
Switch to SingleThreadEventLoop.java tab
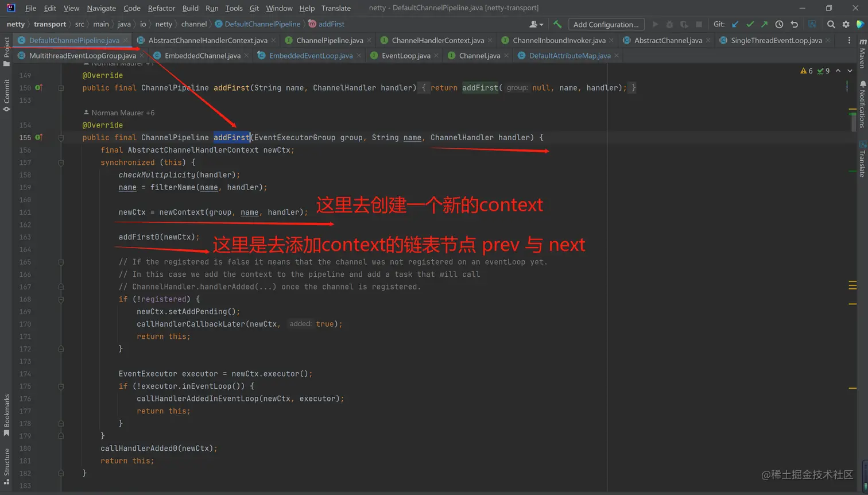pyautogui.click(x=776, y=40)
